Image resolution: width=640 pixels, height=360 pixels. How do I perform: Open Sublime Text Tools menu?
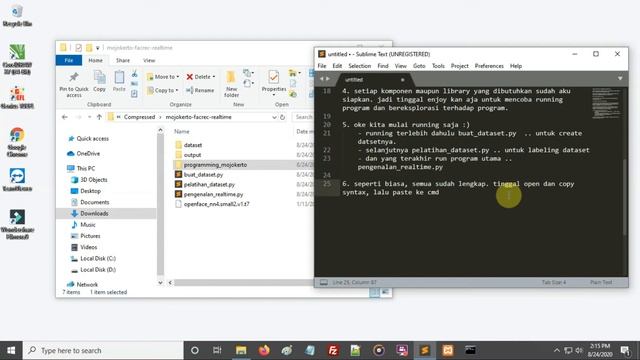coord(438,66)
